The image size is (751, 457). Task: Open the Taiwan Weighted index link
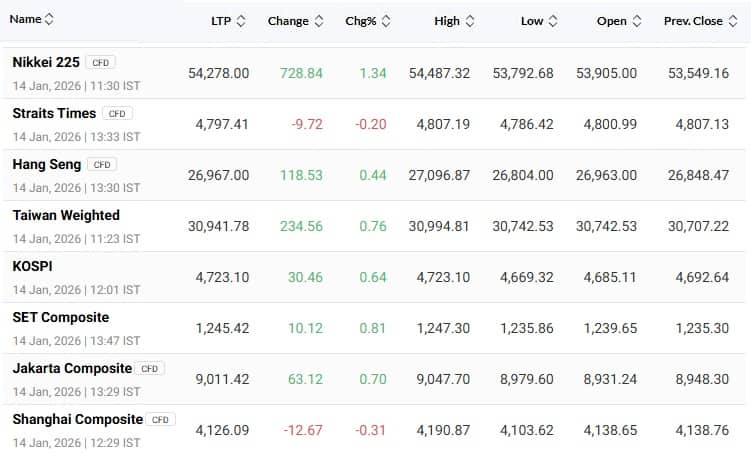(x=66, y=216)
